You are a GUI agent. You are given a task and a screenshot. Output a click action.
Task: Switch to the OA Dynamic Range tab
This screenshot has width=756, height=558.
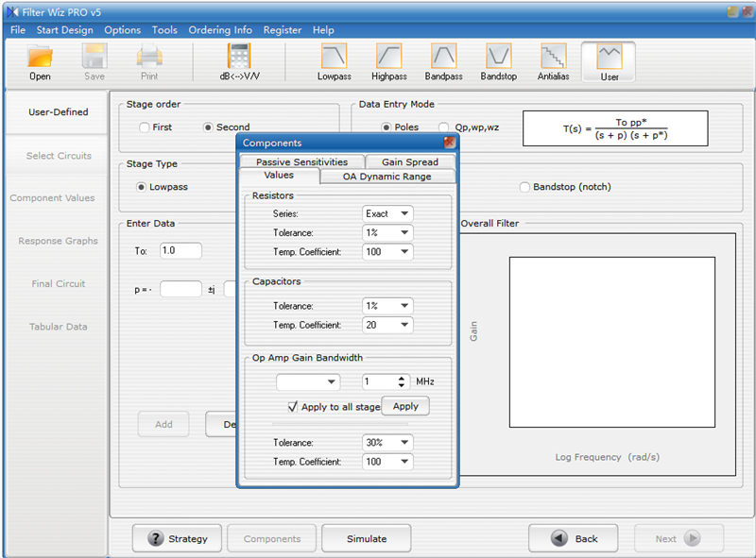pyautogui.click(x=387, y=177)
